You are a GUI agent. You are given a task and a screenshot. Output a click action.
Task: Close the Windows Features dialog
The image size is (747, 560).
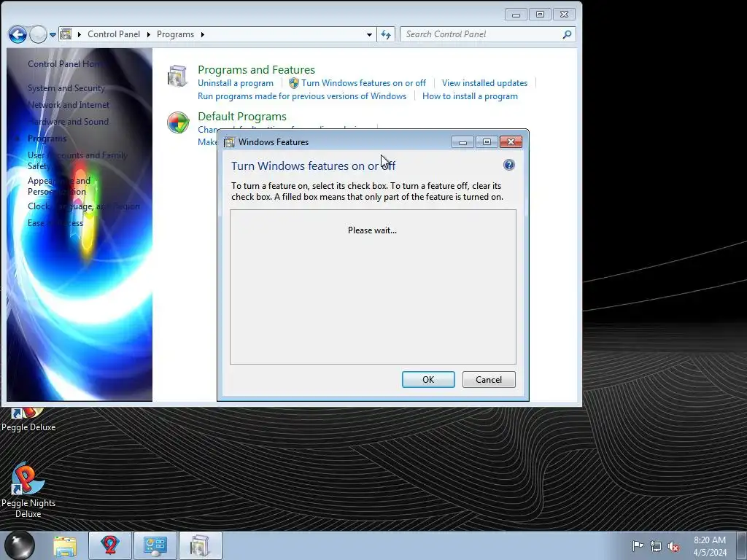[x=511, y=142]
